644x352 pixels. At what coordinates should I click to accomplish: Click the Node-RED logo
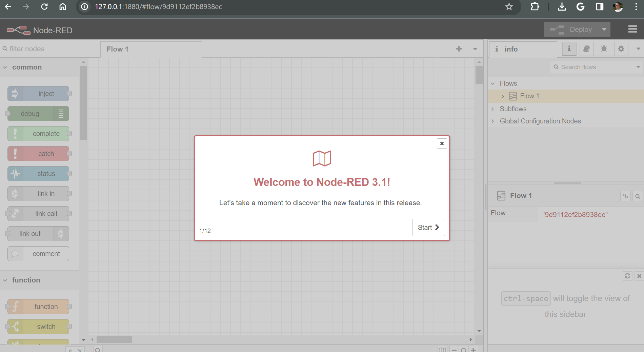coord(40,30)
